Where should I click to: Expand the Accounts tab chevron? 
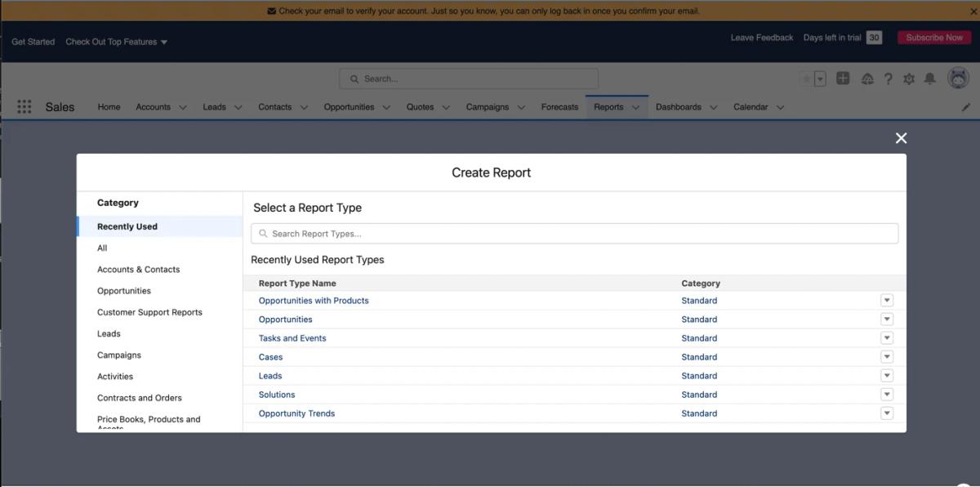[182, 107]
